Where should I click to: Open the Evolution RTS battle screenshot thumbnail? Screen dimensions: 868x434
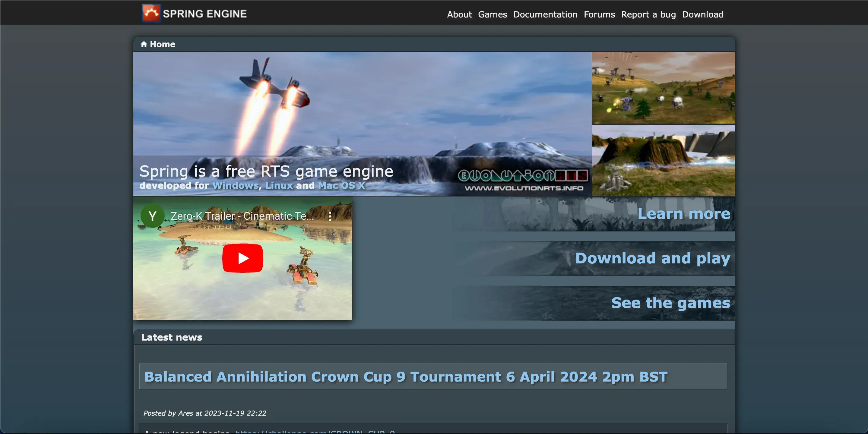pyautogui.click(x=663, y=87)
